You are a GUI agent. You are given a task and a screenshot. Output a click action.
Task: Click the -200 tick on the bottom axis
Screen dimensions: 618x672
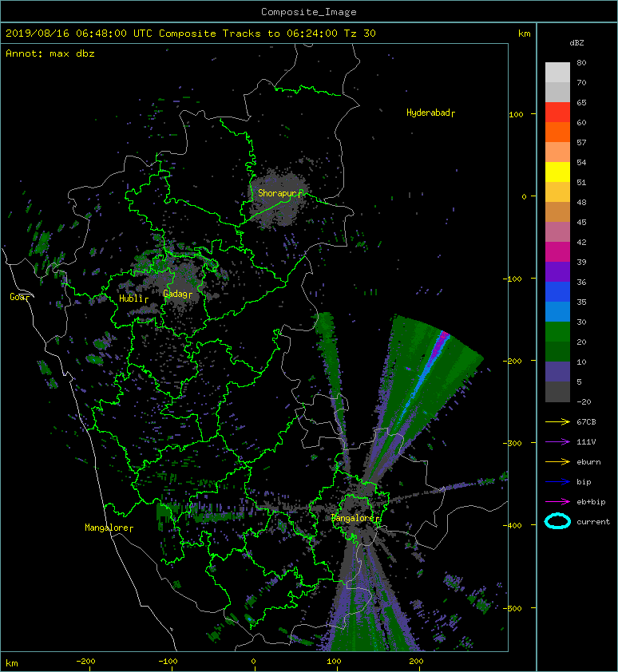85,662
